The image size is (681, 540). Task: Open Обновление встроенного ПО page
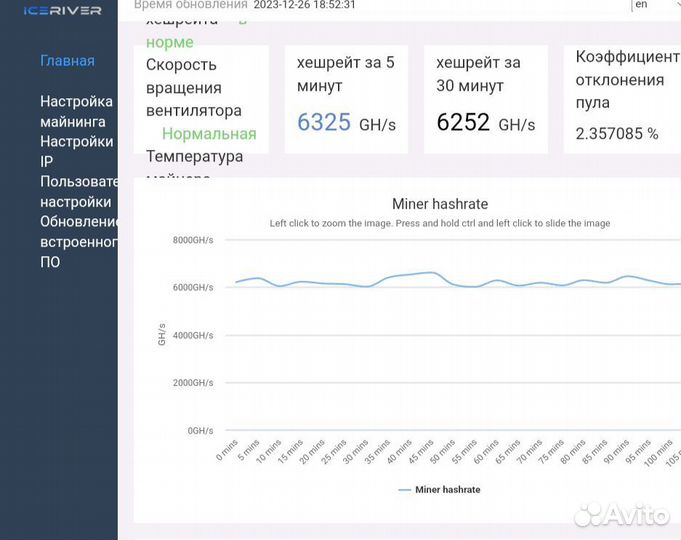79,242
